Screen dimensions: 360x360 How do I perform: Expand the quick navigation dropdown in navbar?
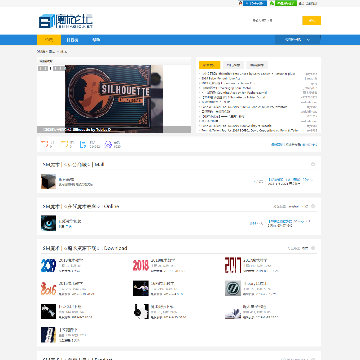pos(298,40)
